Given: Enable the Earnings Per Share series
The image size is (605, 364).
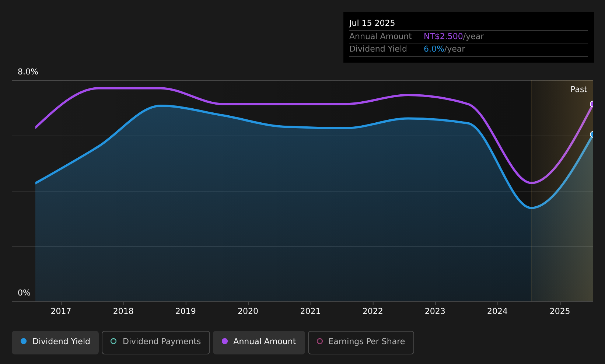Looking at the screenshot, I should click(361, 343).
